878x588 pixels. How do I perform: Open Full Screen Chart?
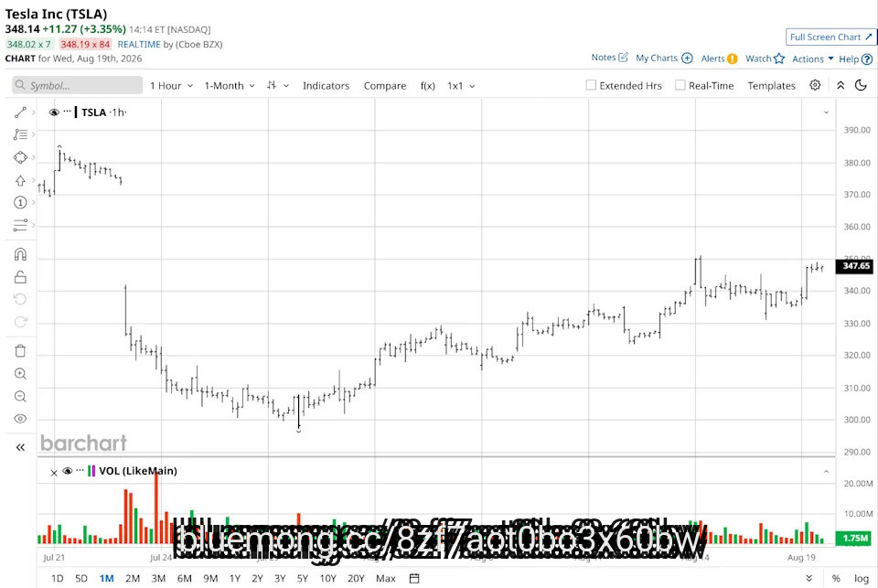(x=831, y=37)
